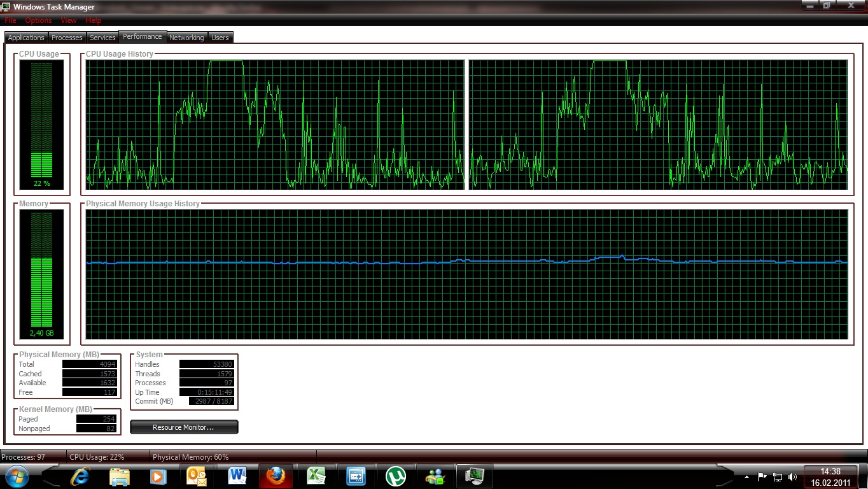Screen dimensions: 868x489
Task: Click the Memory 2,40 GB meter
Action: 41,275
